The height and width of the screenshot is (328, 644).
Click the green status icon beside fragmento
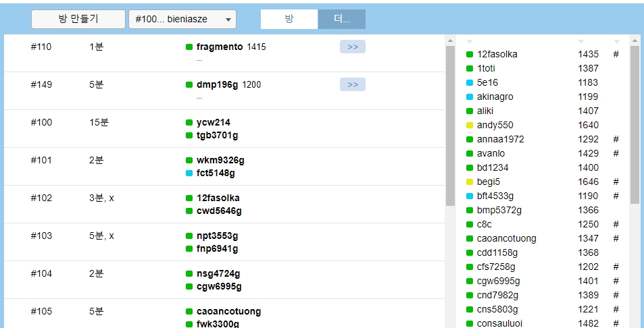(x=189, y=47)
